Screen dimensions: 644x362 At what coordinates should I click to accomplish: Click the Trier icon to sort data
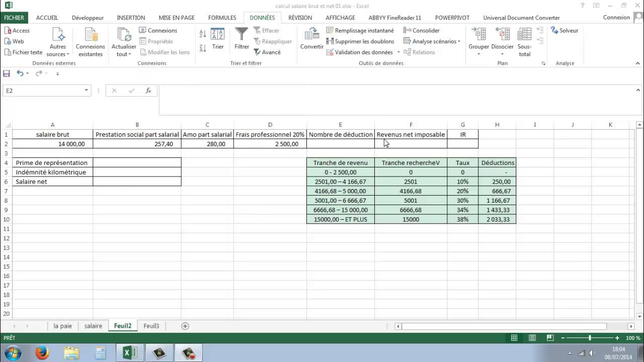pos(217,40)
